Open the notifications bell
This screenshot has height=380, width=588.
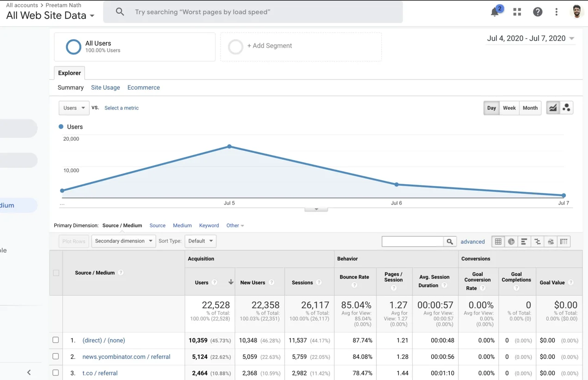[495, 12]
